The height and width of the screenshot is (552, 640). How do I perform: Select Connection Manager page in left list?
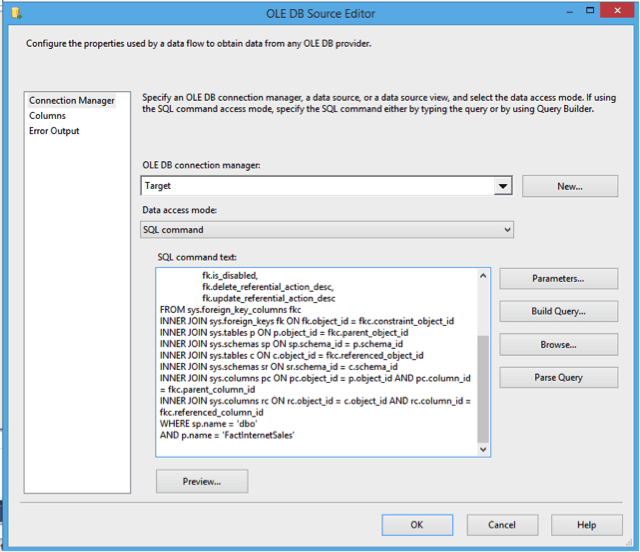[x=72, y=100]
